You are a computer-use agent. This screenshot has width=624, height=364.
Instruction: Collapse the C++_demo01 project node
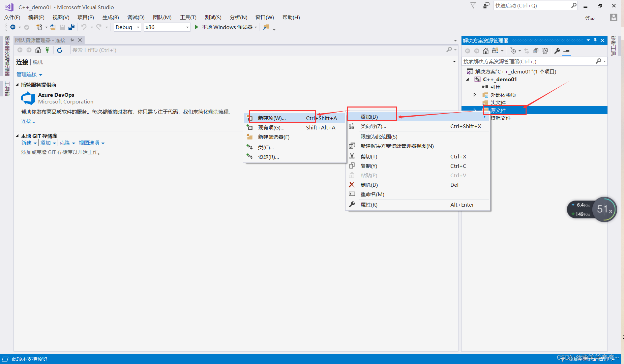(x=468, y=80)
